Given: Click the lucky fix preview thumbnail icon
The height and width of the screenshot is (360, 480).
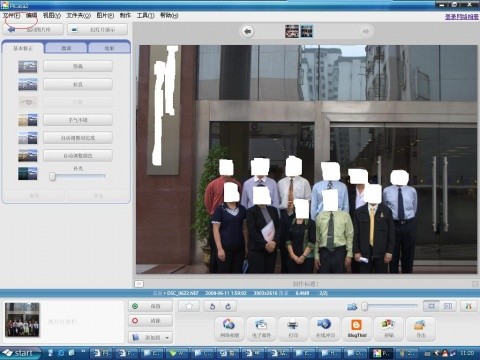Looking at the screenshot, I should pos(28,120).
